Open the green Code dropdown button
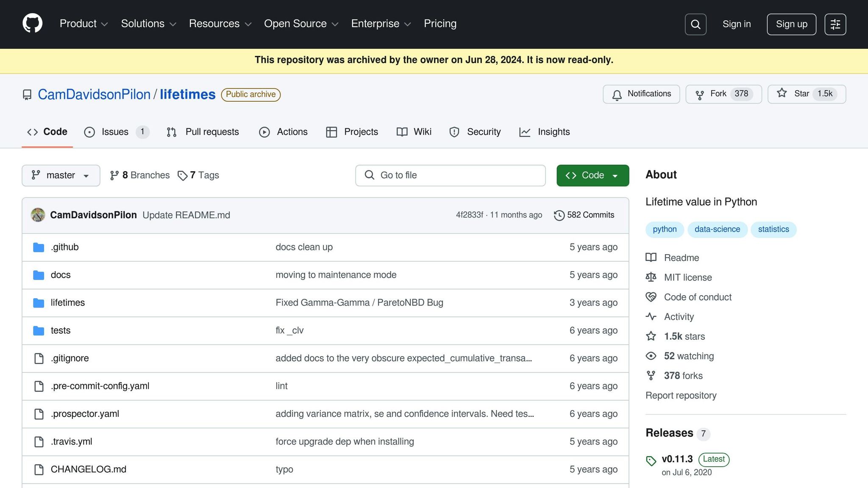Viewport: 868px width, 488px height. point(593,175)
